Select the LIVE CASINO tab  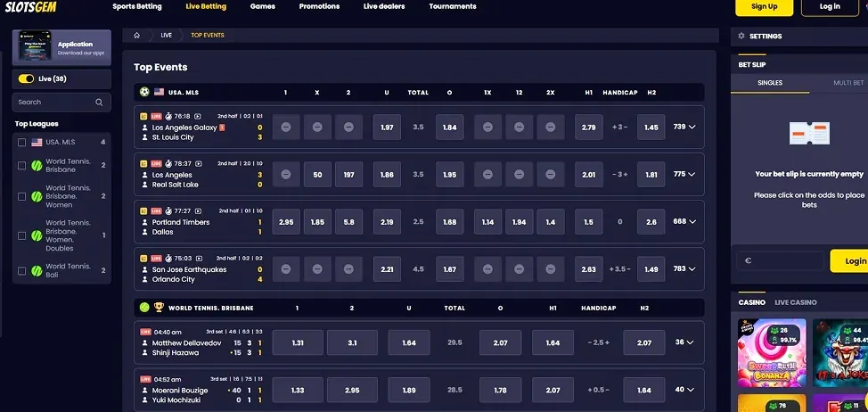coord(796,302)
